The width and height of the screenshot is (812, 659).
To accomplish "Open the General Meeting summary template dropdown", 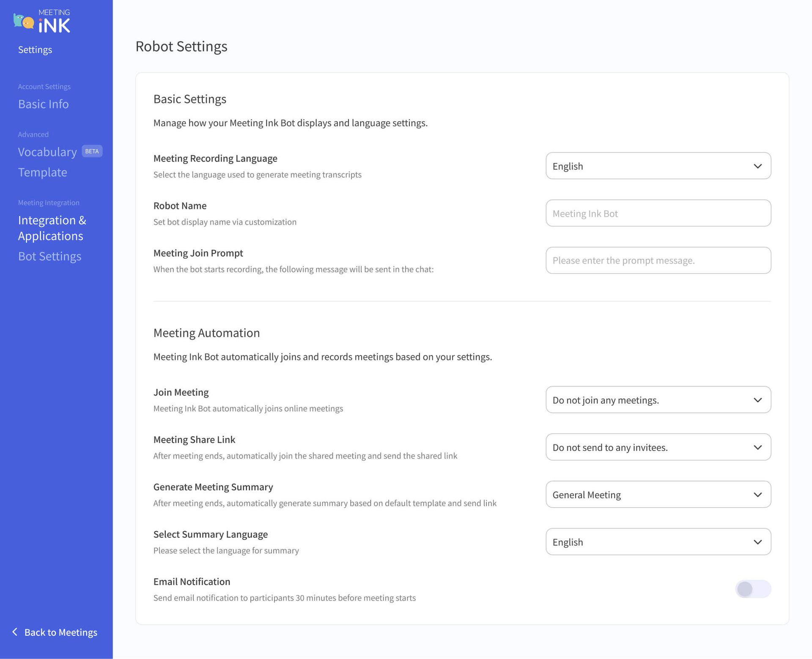I will 658,495.
